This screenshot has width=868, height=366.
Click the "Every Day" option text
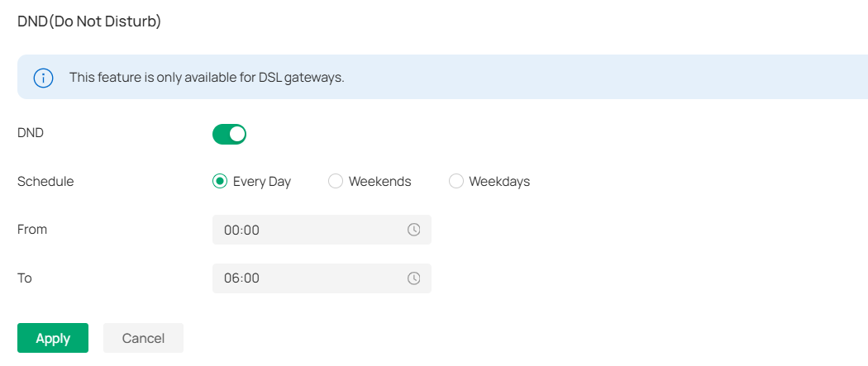262,182
